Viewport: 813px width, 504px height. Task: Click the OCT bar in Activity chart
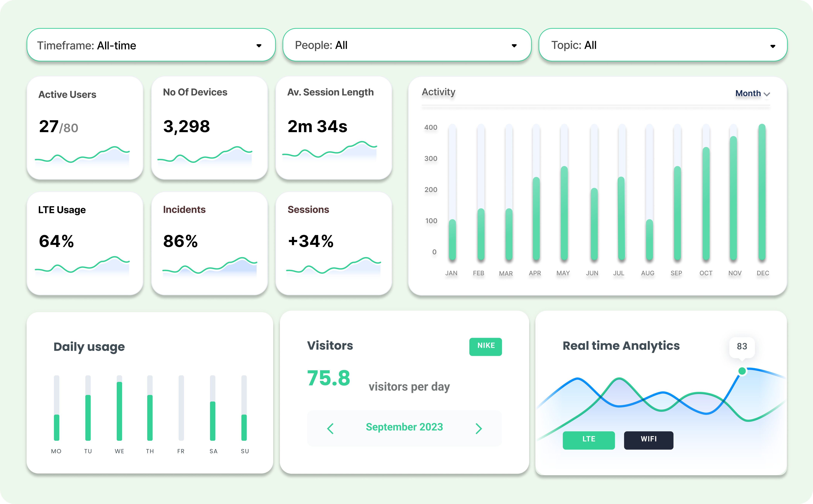[x=706, y=203]
